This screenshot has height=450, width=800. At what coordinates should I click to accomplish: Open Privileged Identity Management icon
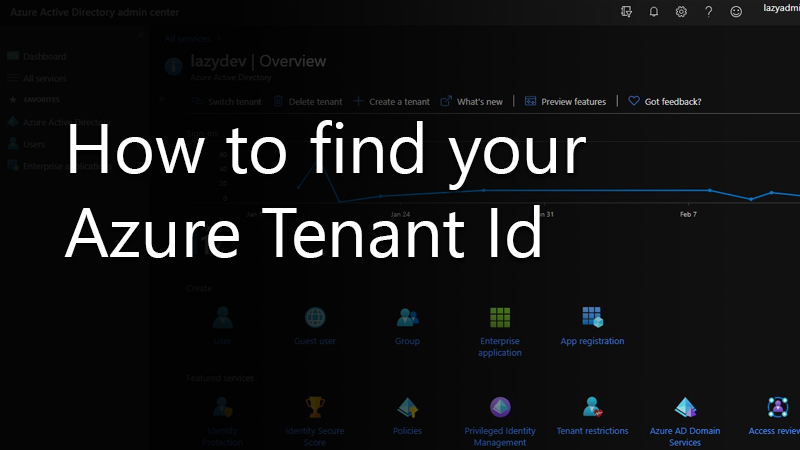500,407
